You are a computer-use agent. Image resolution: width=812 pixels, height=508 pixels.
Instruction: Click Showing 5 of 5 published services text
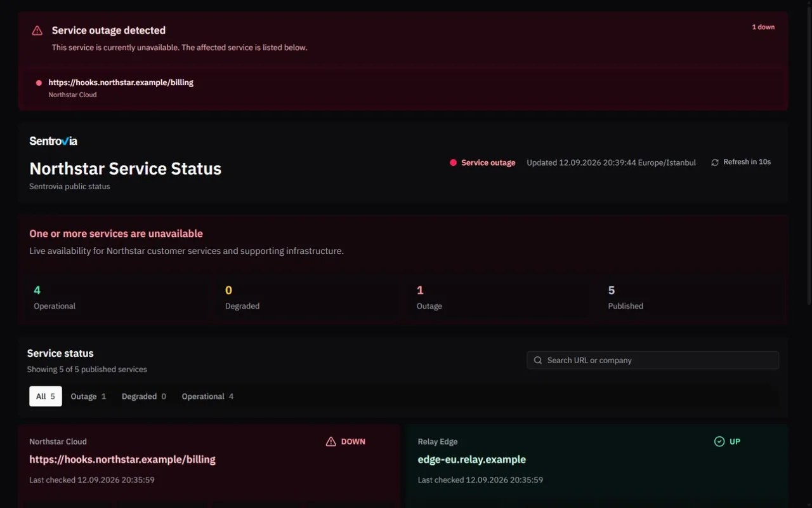coord(87,369)
